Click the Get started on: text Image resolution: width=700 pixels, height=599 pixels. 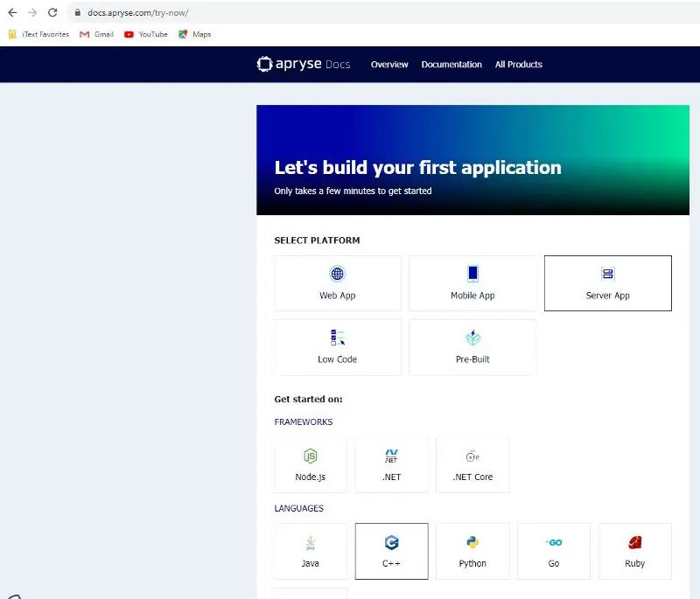point(308,399)
